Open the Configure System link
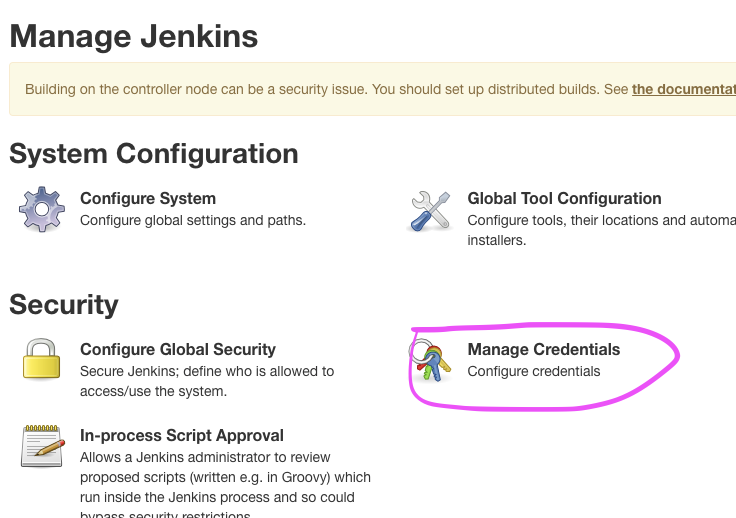 pos(148,198)
